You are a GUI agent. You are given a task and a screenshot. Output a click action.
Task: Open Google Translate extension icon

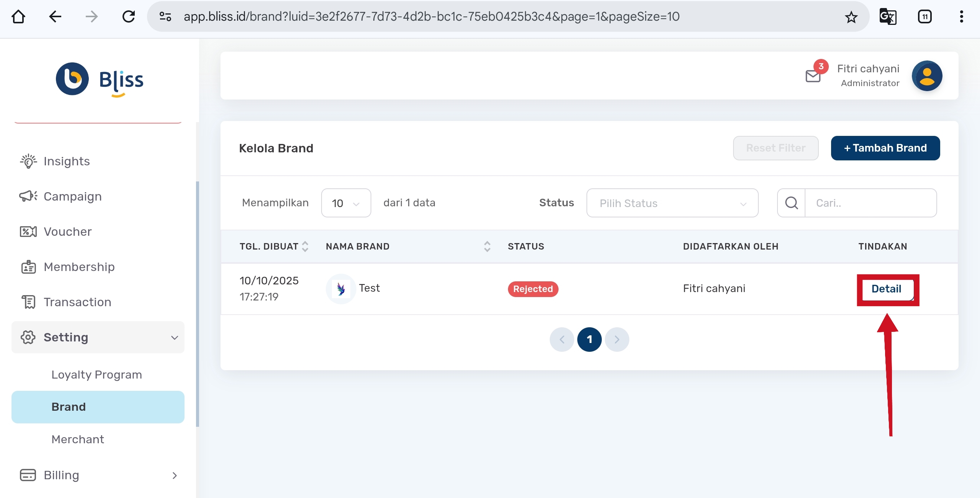tap(888, 17)
